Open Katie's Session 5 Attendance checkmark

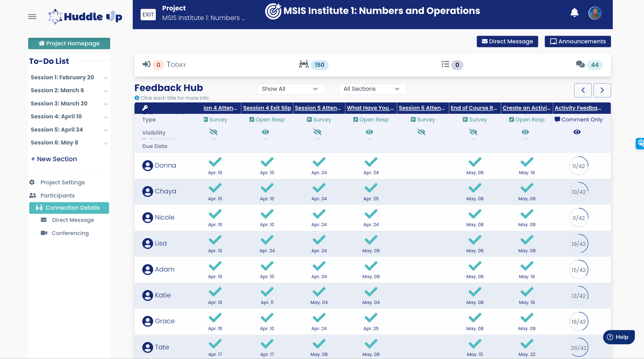pyautogui.click(x=319, y=292)
